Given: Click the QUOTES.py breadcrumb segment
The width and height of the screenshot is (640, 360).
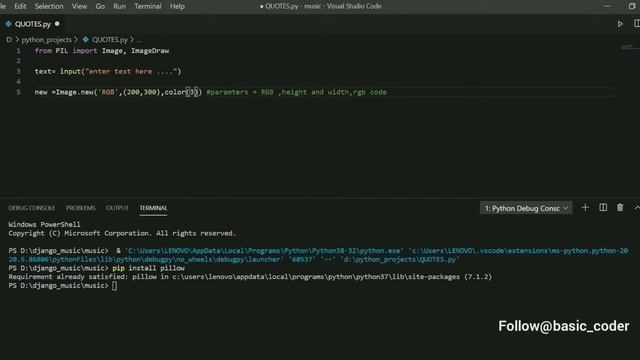Looking at the screenshot, I should tap(109, 40).
